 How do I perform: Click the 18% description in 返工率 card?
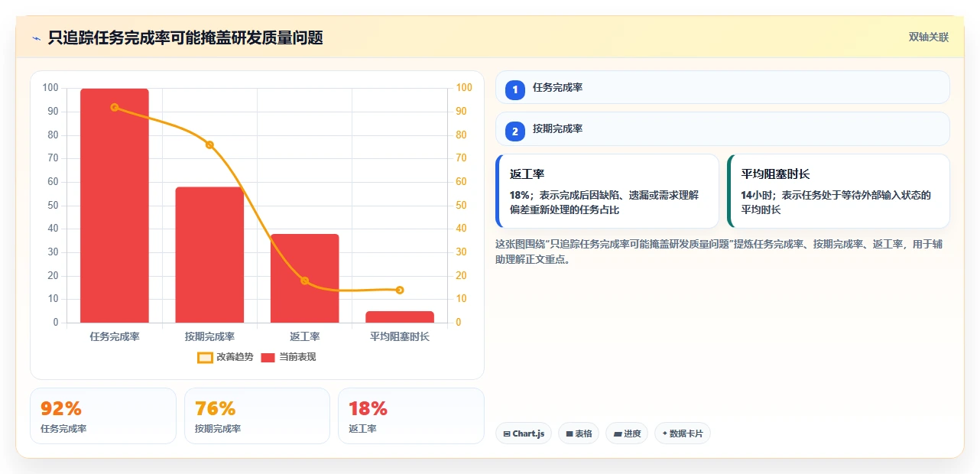[604, 203]
